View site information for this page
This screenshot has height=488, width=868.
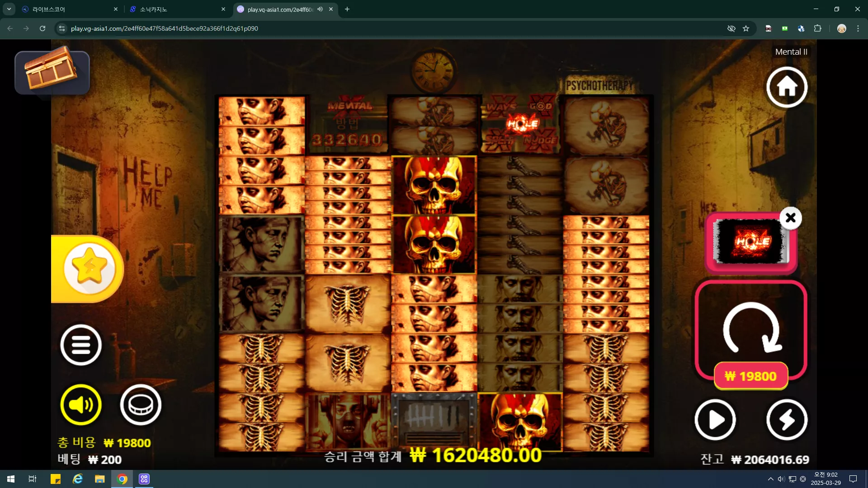pos(62,28)
